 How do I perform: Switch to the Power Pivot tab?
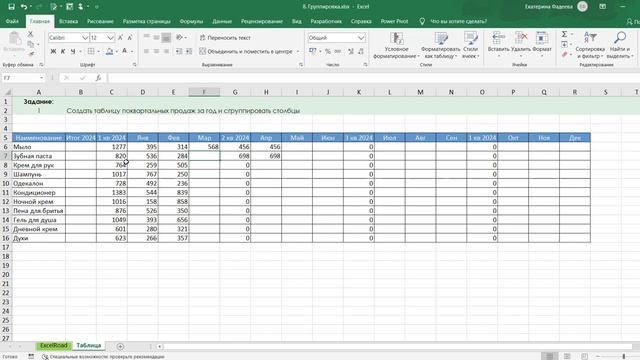[x=394, y=21]
